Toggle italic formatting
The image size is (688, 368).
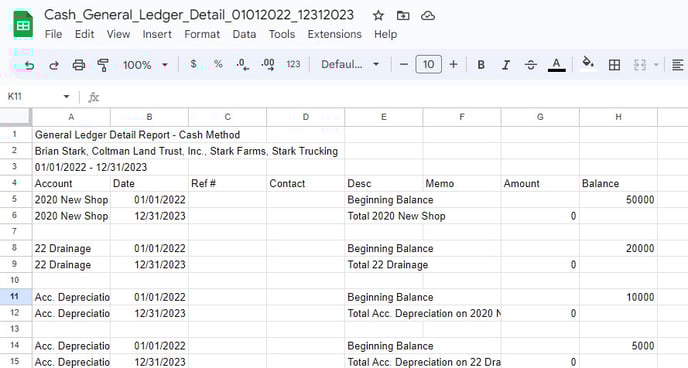click(x=506, y=65)
